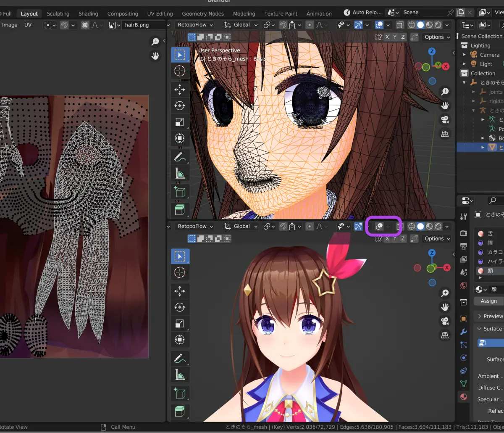
Task: Open the Physics properties tab
Action: point(464,358)
